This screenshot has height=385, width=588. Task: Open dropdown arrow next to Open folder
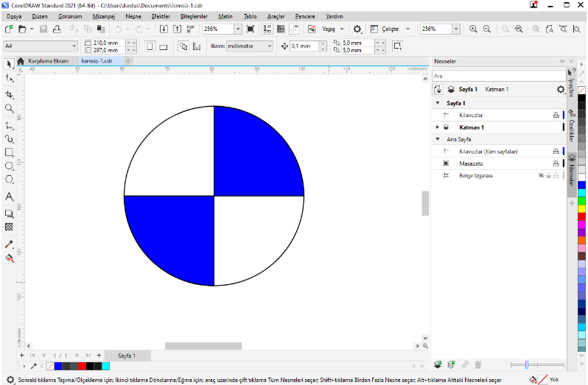click(32, 29)
